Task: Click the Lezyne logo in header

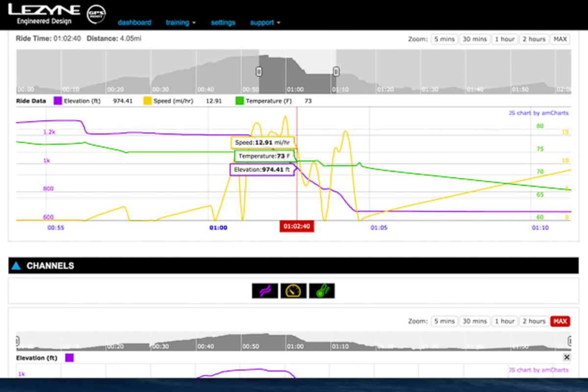Action: coord(44,14)
